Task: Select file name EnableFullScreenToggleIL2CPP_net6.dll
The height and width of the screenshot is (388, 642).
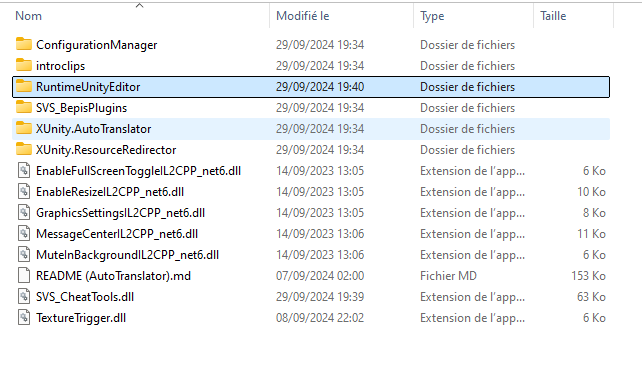Action: [x=138, y=171]
